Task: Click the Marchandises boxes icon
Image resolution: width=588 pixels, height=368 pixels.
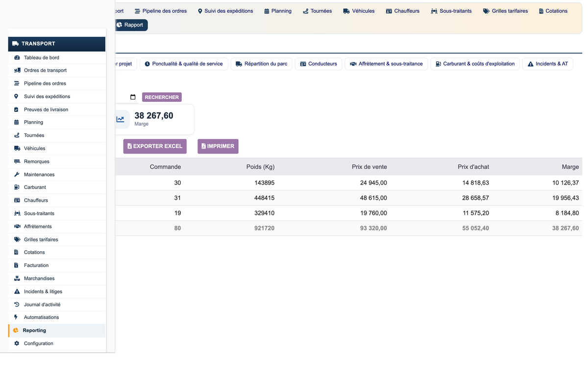Action: click(17, 278)
